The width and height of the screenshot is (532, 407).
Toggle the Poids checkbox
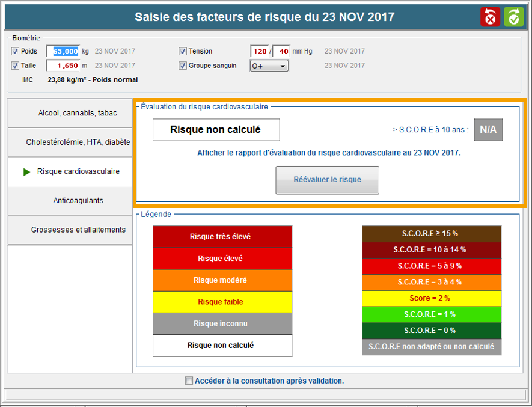coord(15,52)
